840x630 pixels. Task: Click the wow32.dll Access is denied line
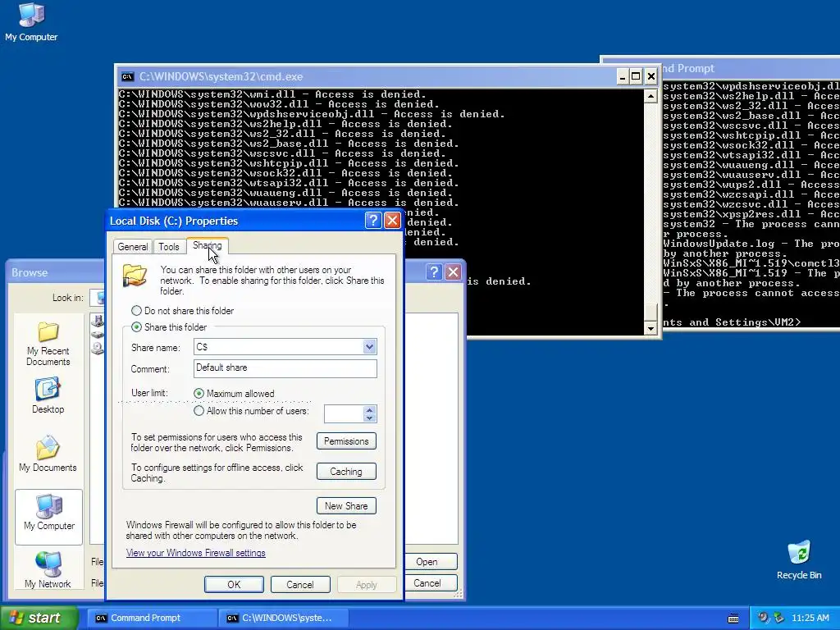[x=279, y=104]
